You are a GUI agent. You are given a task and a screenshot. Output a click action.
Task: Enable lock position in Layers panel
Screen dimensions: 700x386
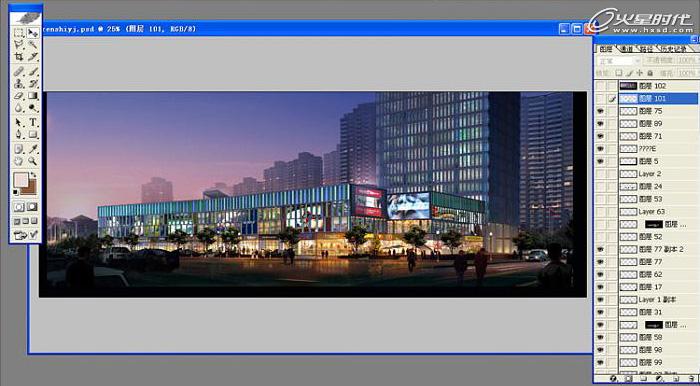[639, 73]
